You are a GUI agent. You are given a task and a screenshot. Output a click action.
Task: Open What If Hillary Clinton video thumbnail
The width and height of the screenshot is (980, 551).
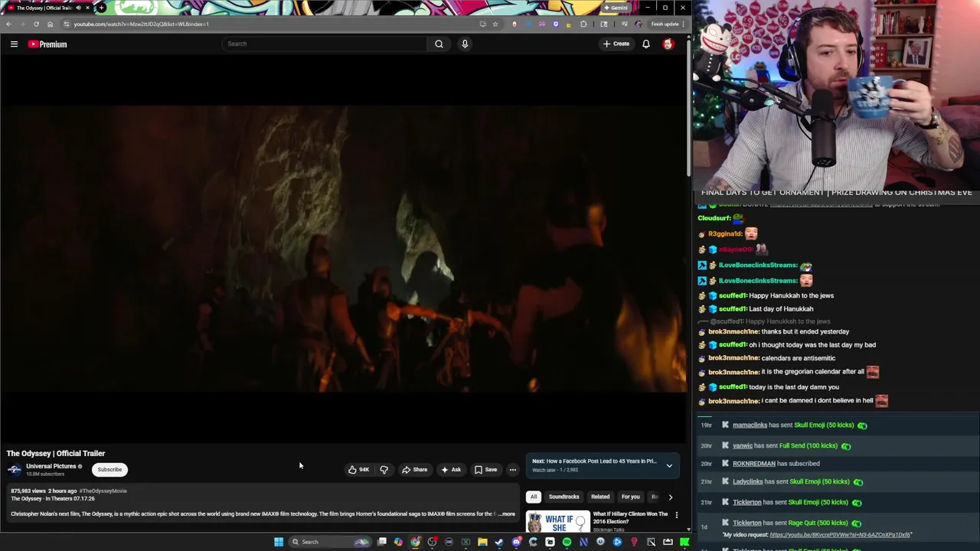coord(557,522)
